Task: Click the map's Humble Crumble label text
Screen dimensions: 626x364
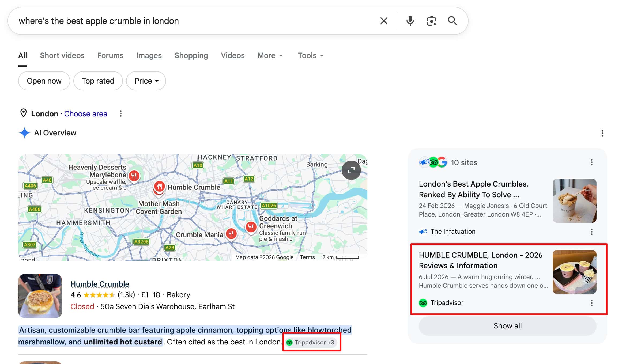Action: [x=194, y=187]
